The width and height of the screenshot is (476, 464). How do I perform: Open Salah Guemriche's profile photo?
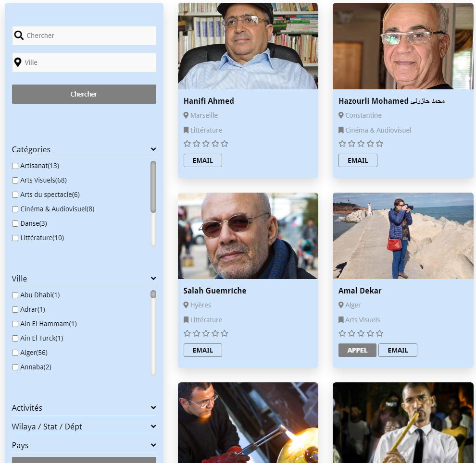pos(248,236)
